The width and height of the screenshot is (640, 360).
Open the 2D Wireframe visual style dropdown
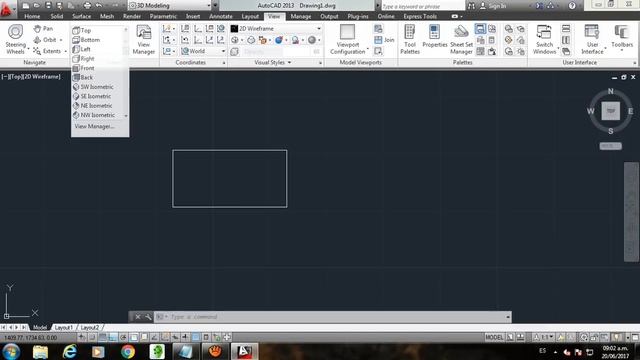click(276, 29)
